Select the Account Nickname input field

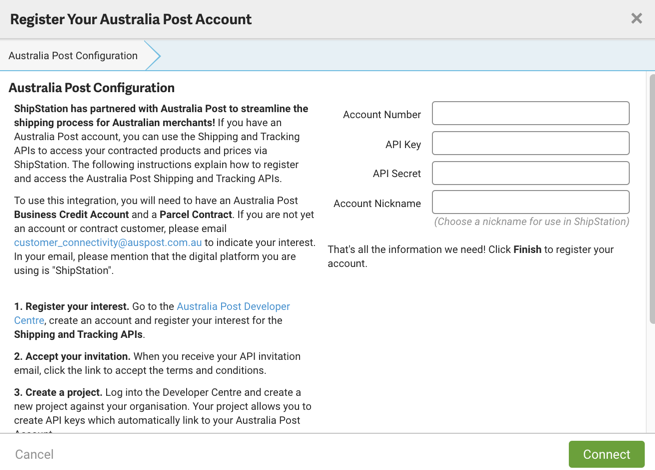(531, 202)
